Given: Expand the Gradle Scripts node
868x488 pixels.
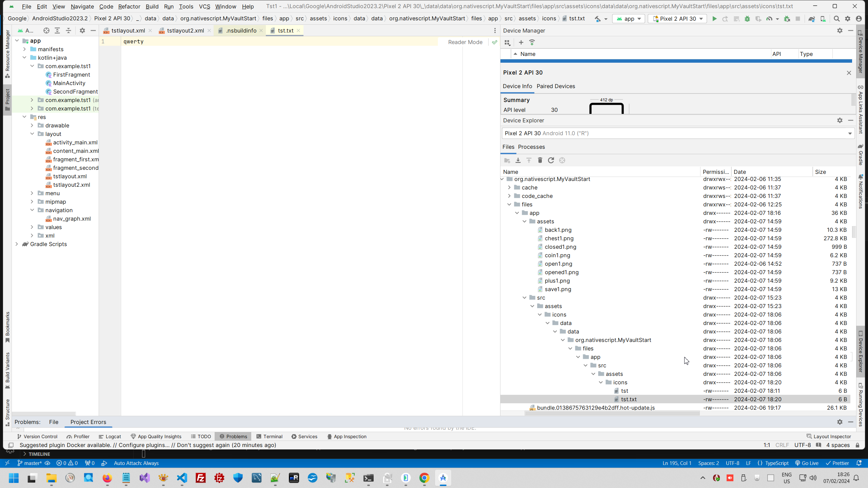Looking at the screenshot, I should [17, 244].
